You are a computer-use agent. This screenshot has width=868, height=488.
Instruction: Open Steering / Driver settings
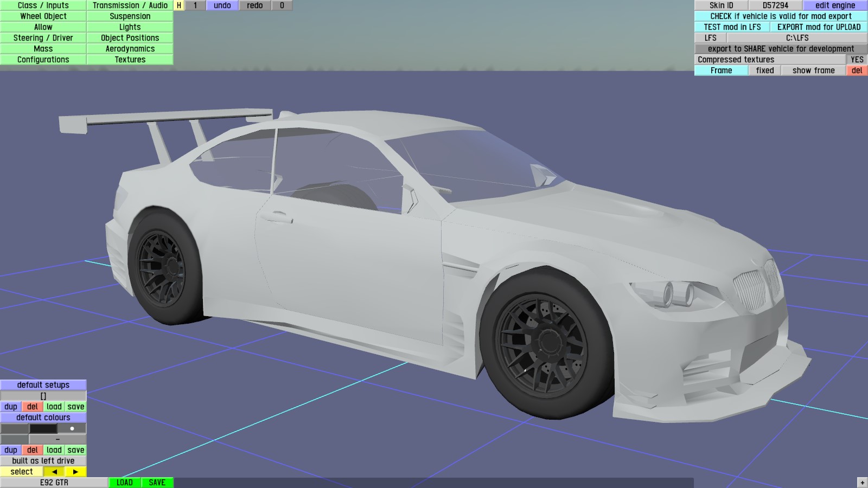(43, 38)
